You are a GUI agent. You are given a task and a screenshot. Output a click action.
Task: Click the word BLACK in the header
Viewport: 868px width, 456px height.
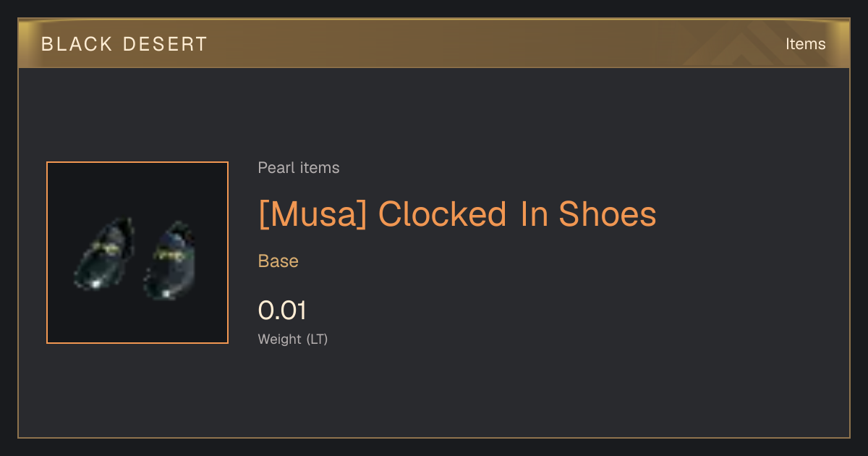[77, 44]
